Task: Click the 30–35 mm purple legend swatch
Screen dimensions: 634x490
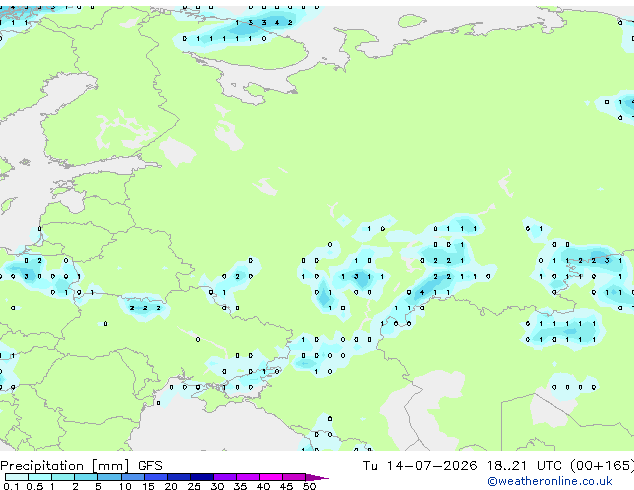Action: click(224, 477)
